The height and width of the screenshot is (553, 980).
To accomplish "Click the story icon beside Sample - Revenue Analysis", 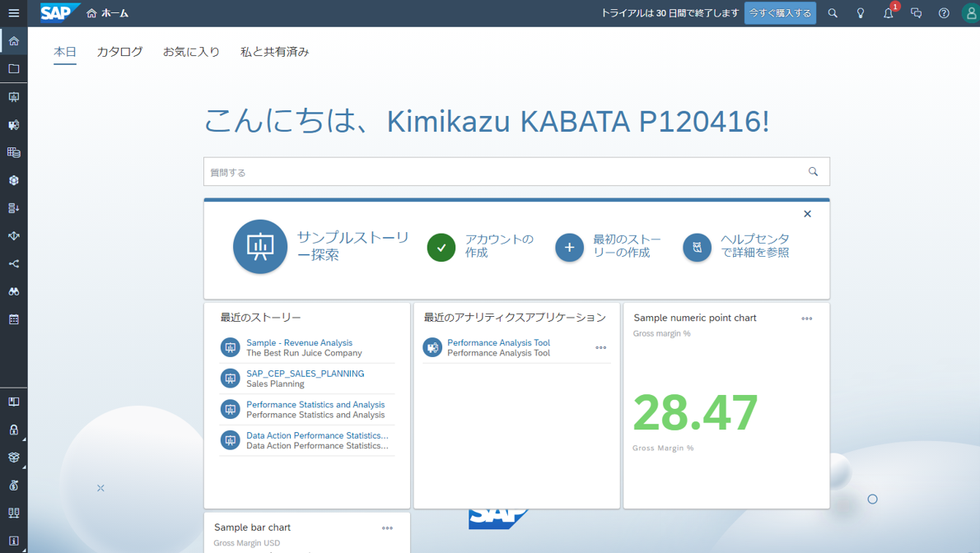I will coord(230,347).
